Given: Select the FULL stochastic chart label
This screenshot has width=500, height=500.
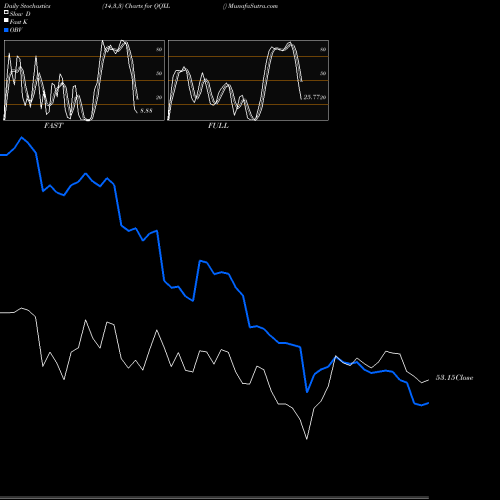Looking at the screenshot, I should coord(218,125).
